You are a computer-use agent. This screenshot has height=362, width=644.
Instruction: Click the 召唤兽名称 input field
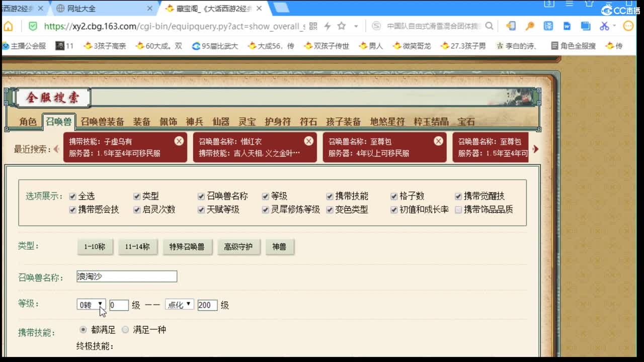[x=127, y=277]
